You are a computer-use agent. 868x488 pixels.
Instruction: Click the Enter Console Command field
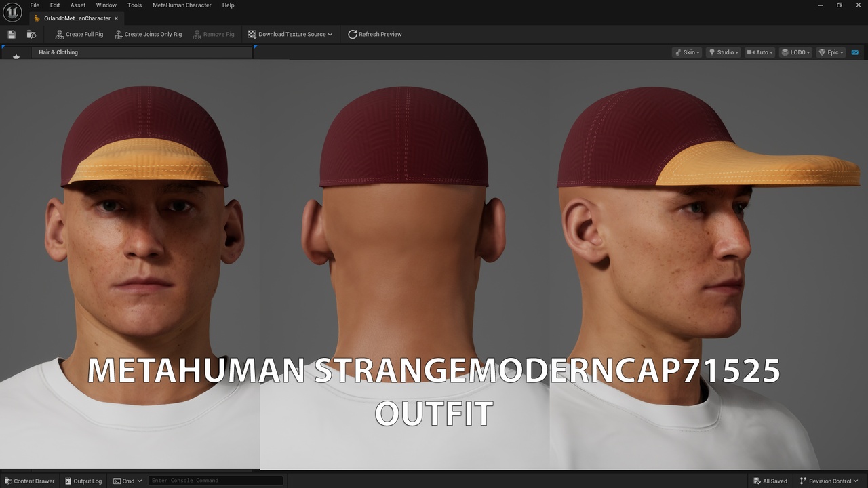click(x=215, y=481)
